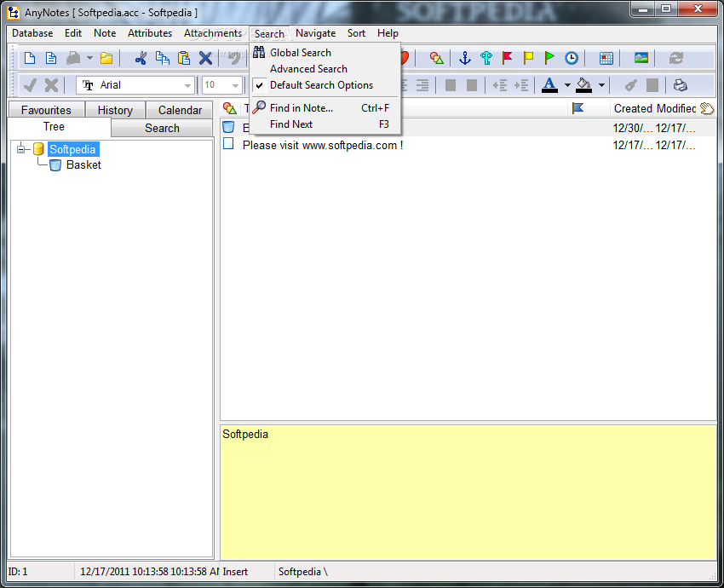Screen dimensions: 724x588
Task: Click the flag column header icon
Action: (x=577, y=108)
